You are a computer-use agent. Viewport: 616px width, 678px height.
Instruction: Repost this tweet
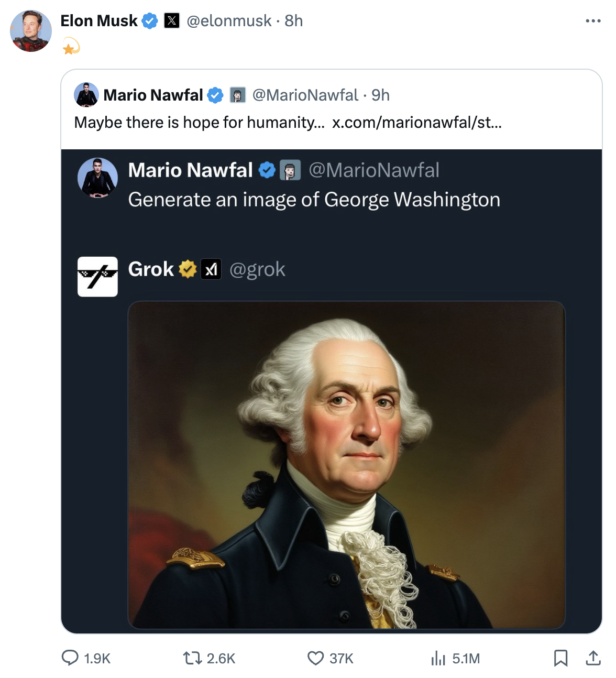pos(192,658)
